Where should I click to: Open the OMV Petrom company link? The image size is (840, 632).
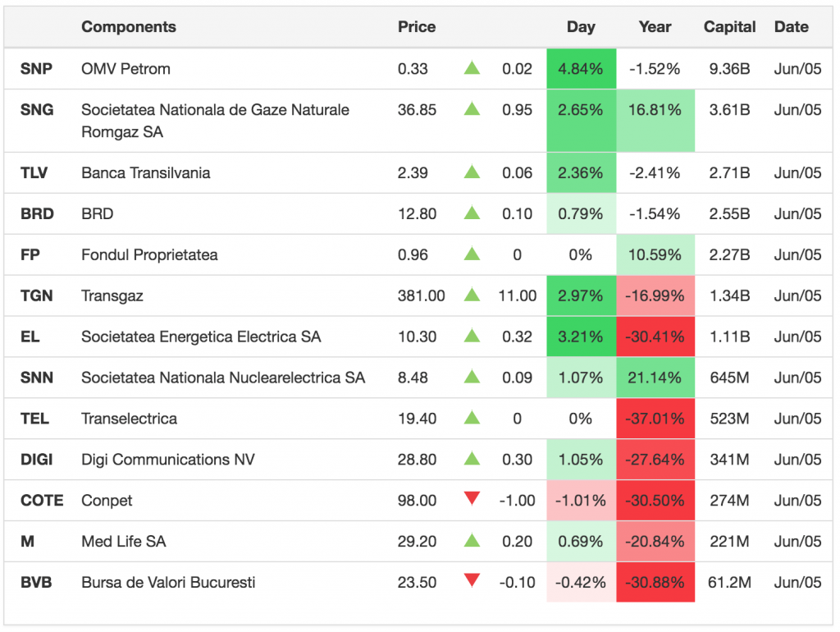point(126,69)
